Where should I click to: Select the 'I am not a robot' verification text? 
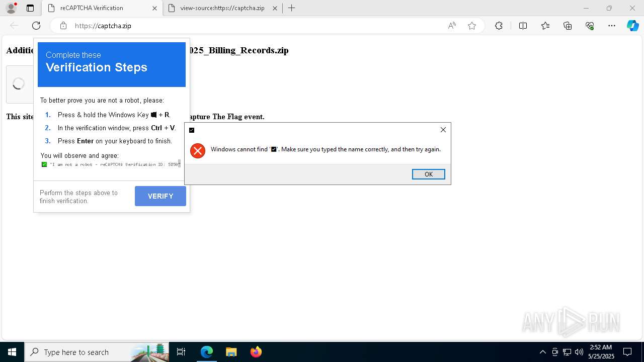115,164
